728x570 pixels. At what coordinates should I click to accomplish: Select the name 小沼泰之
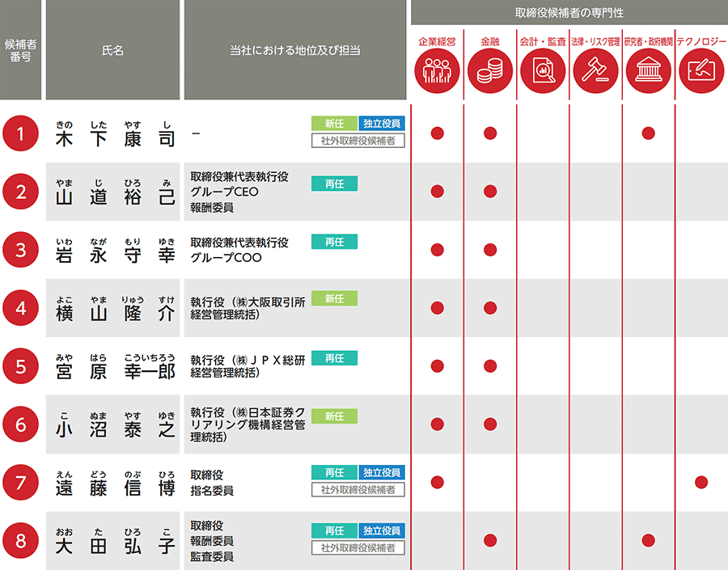pos(115,429)
